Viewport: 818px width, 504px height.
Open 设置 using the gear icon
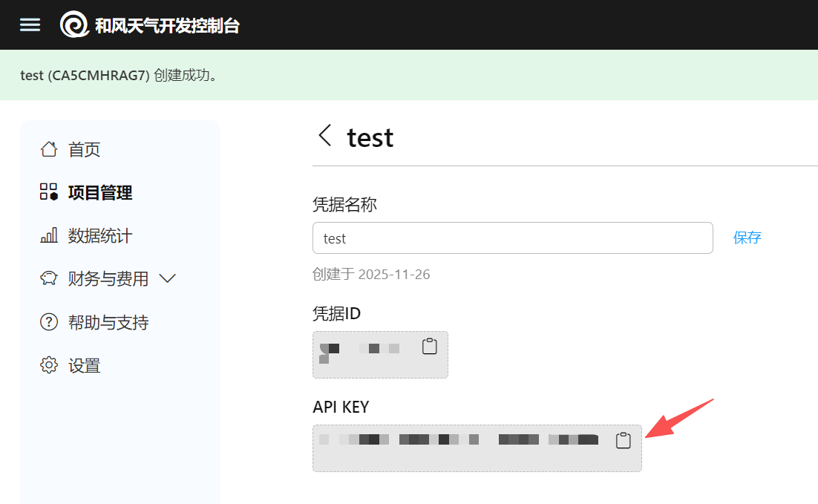coord(49,364)
